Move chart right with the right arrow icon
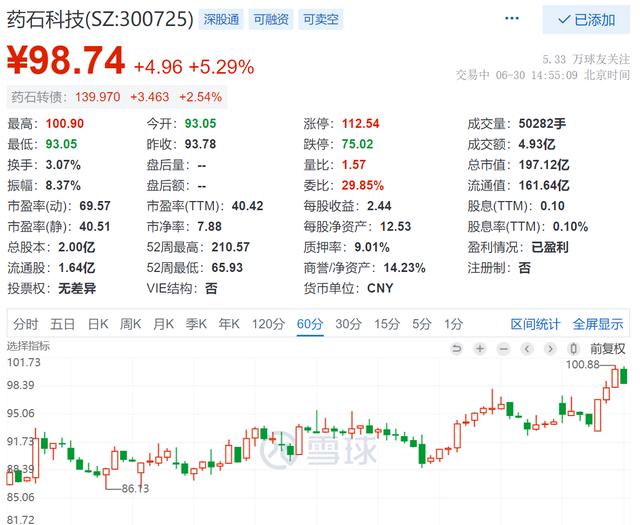This screenshot has width=640, height=525. tap(550, 349)
